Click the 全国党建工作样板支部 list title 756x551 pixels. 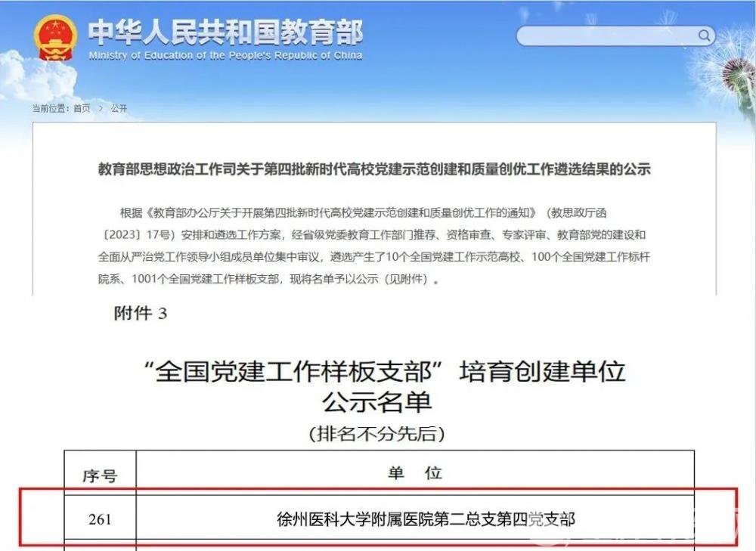pos(384,372)
